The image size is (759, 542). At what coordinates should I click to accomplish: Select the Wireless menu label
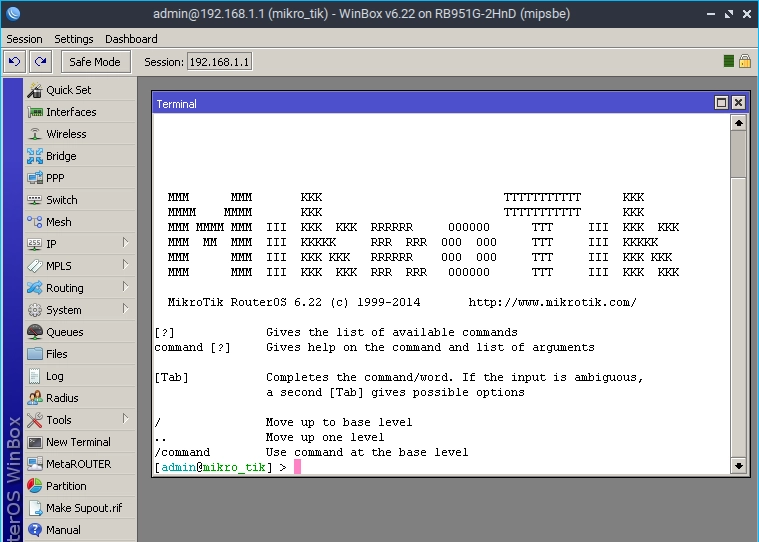click(x=66, y=134)
